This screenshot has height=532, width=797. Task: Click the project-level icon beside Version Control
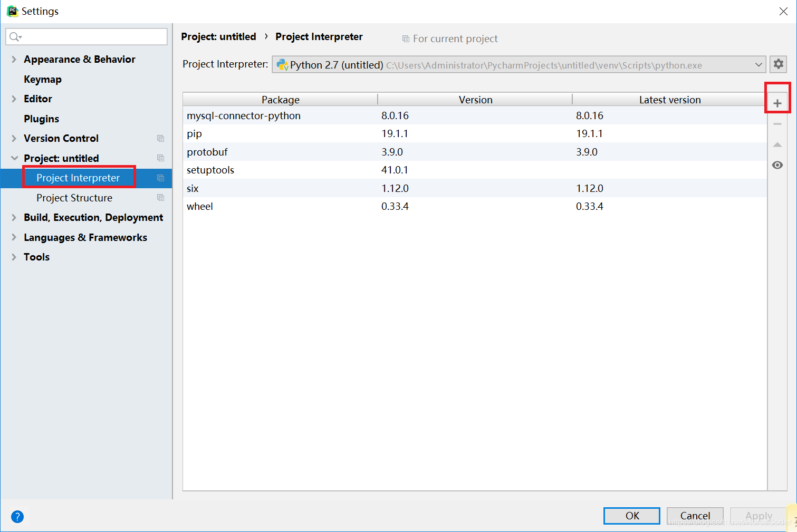pyautogui.click(x=161, y=139)
